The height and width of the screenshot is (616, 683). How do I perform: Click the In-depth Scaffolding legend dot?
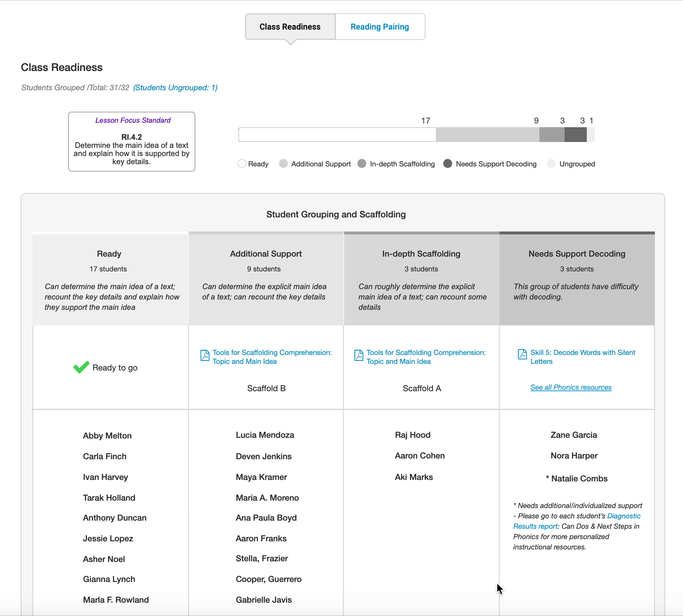[x=362, y=164]
